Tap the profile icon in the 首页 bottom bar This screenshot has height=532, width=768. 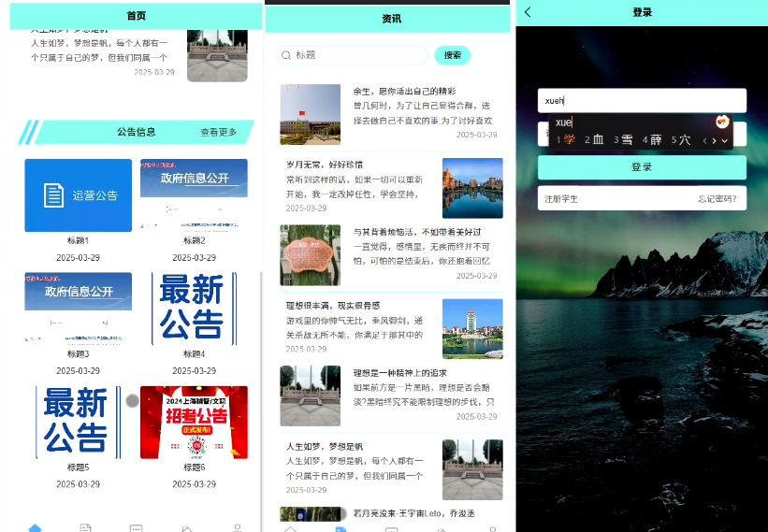[x=237, y=528]
